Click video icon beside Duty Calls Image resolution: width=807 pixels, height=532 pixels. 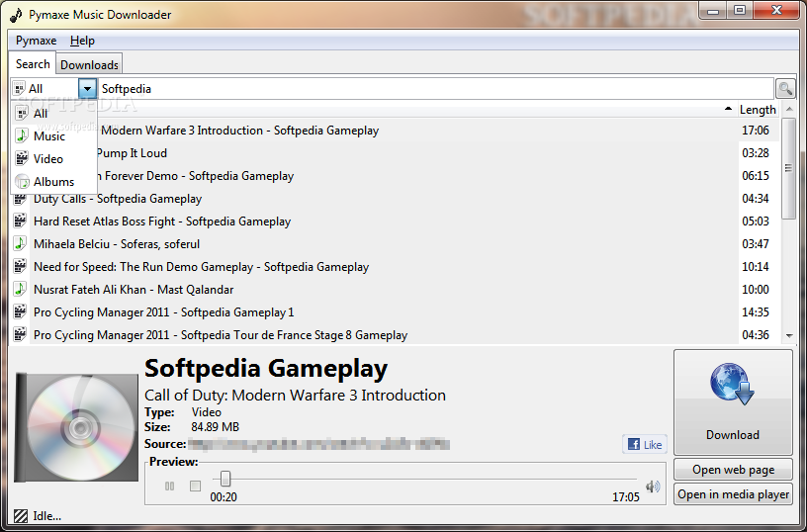(20, 199)
